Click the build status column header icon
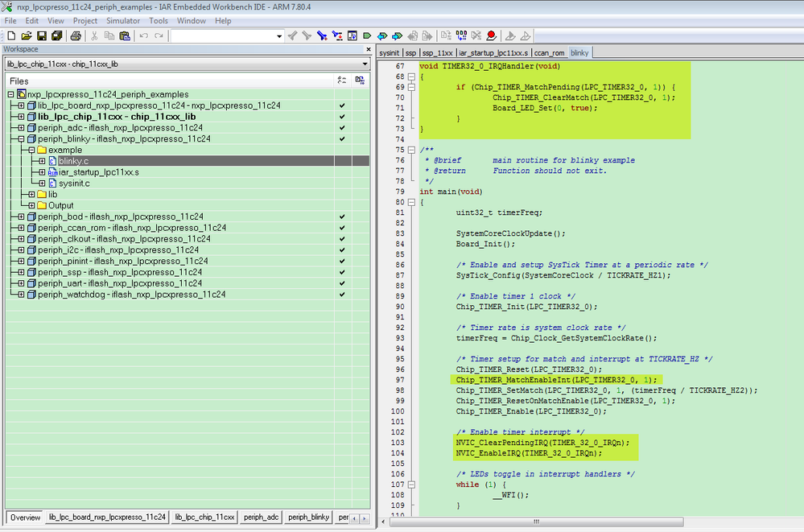 (360, 80)
